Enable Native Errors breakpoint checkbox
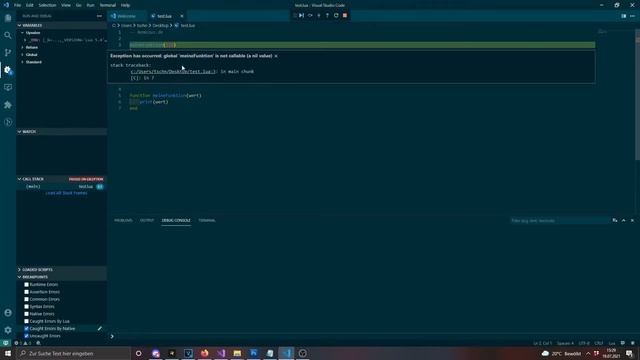The width and height of the screenshot is (640, 360). [27, 314]
